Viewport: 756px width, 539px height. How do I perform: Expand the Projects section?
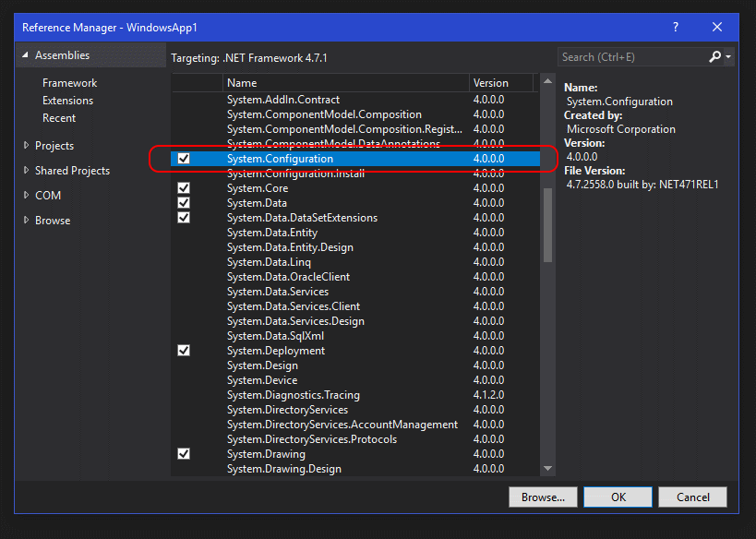(26, 145)
